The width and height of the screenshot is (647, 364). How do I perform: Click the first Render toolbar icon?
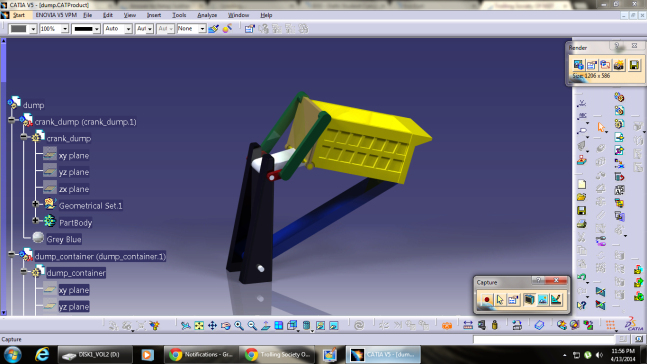[579, 65]
